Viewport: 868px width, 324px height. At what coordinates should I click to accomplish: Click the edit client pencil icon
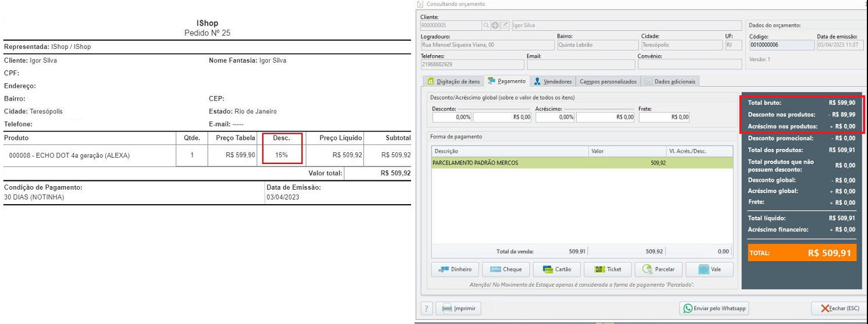(504, 26)
